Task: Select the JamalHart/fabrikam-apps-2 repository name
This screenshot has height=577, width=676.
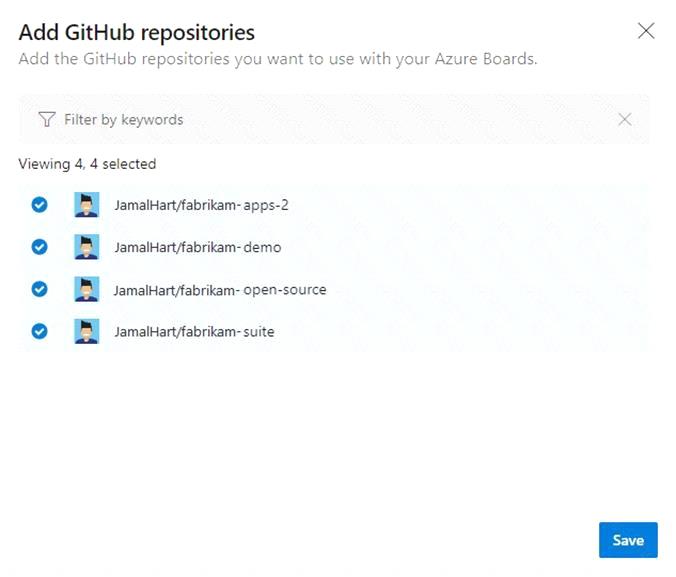Action: coord(201,205)
